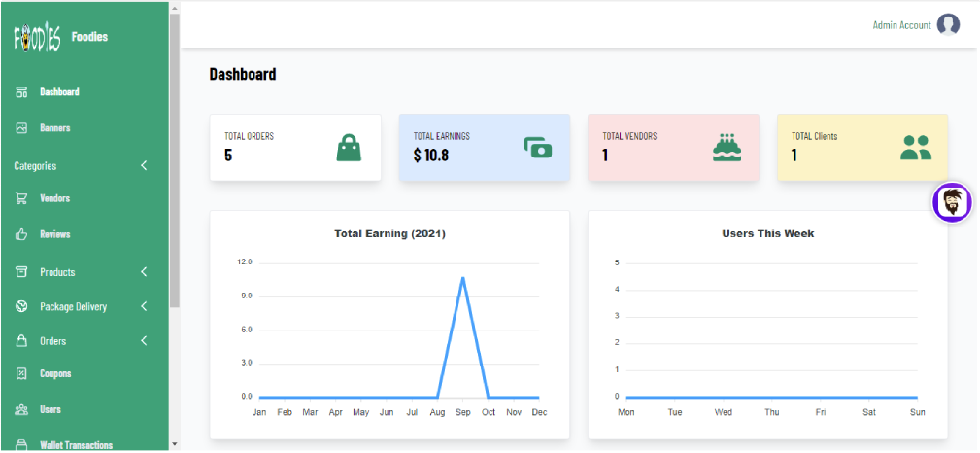Click the Products archive box icon
This screenshot has width=980, height=453.
click(x=22, y=272)
